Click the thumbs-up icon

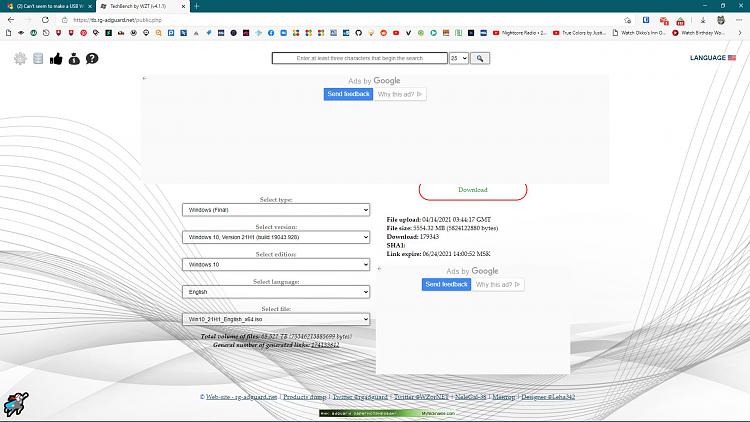(x=56, y=59)
